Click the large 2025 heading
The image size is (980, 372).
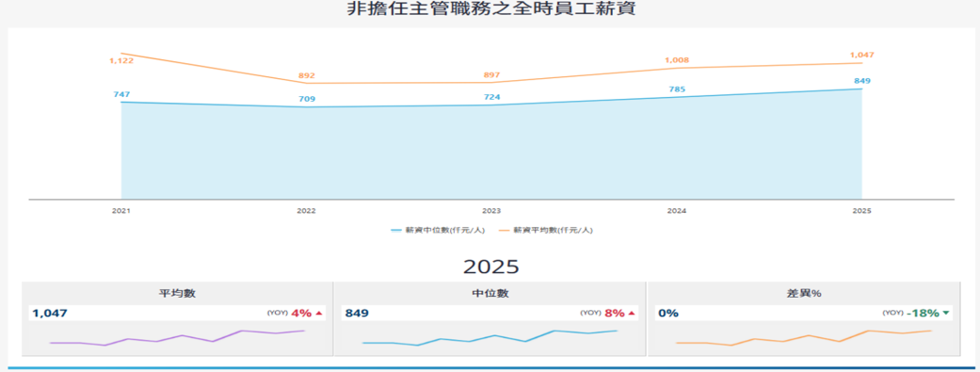[x=491, y=267]
